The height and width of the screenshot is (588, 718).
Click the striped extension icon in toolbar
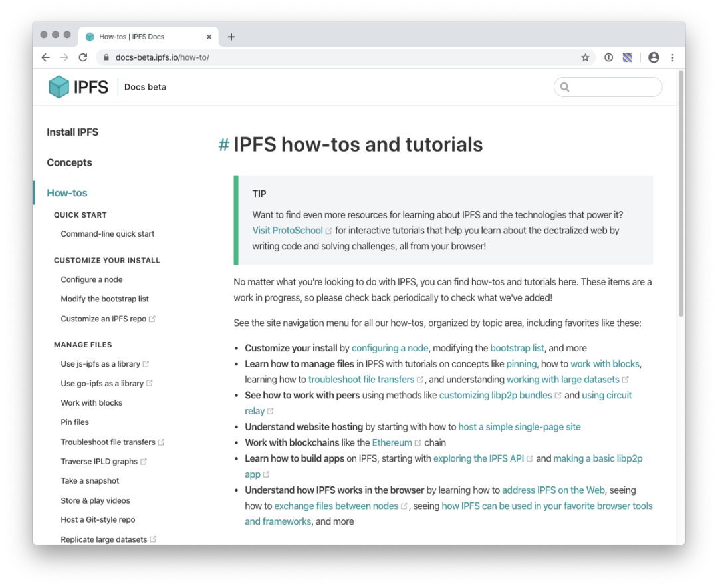(628, 57)
